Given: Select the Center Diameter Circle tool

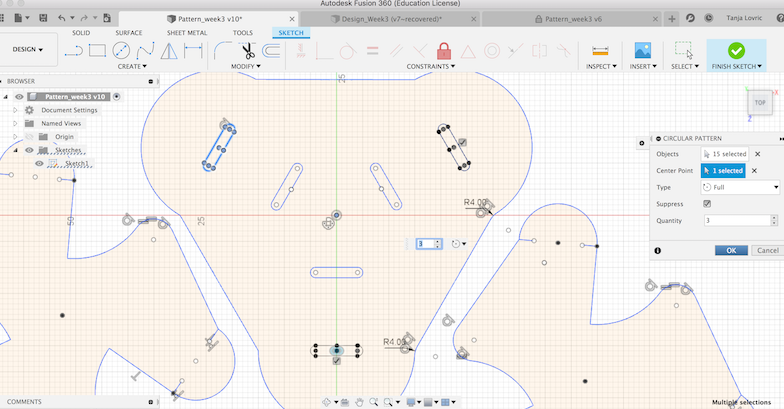Looking at the screenshot, I should tap(121, 50).
